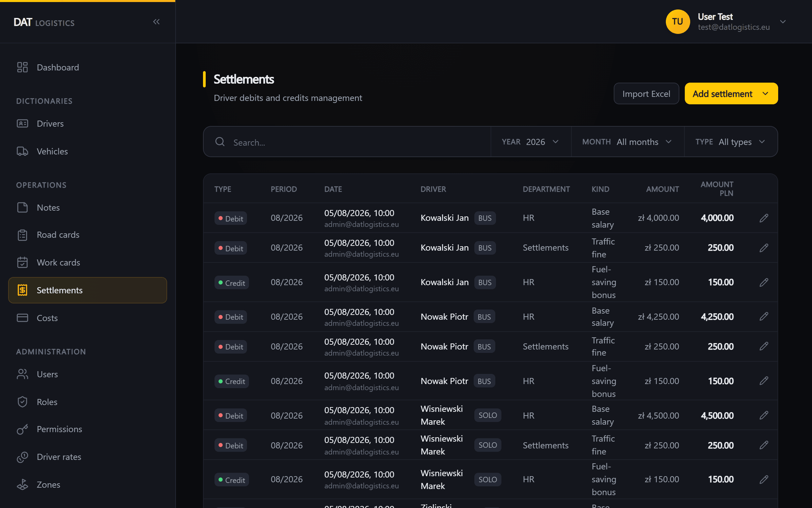The width and height of the screenshot is (812, 508).
Task: Click the Notes page icon
Action: tap(22, 208)
